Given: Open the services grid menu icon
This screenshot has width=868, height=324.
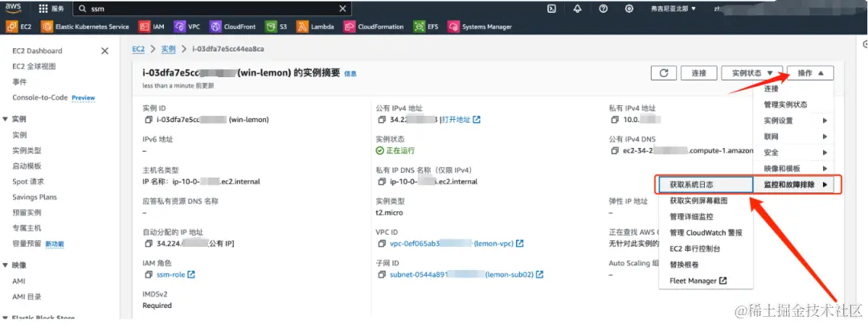Looking at the screenshot, I should point(43,9).
